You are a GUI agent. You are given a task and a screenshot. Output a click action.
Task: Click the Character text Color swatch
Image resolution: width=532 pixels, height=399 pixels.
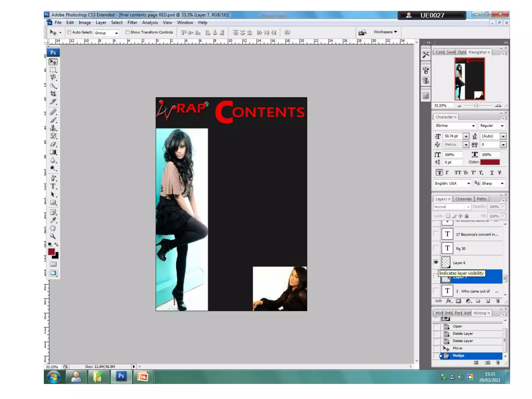490,162
